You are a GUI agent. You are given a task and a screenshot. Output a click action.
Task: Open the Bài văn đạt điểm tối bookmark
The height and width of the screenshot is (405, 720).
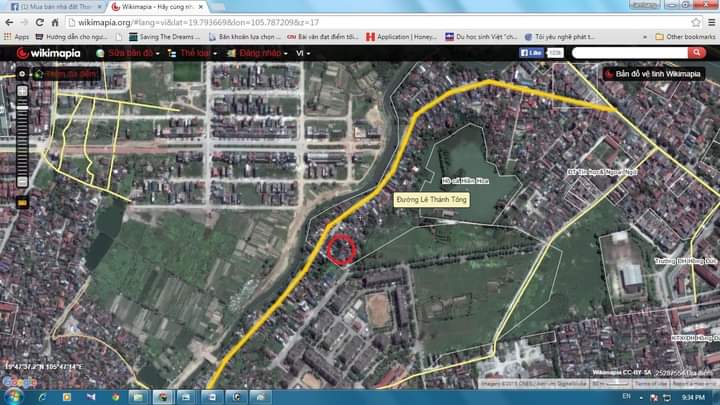323,37
